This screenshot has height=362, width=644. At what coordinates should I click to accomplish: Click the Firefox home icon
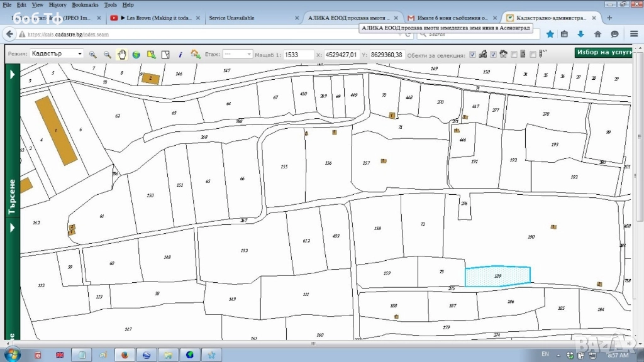pos(597,34)
